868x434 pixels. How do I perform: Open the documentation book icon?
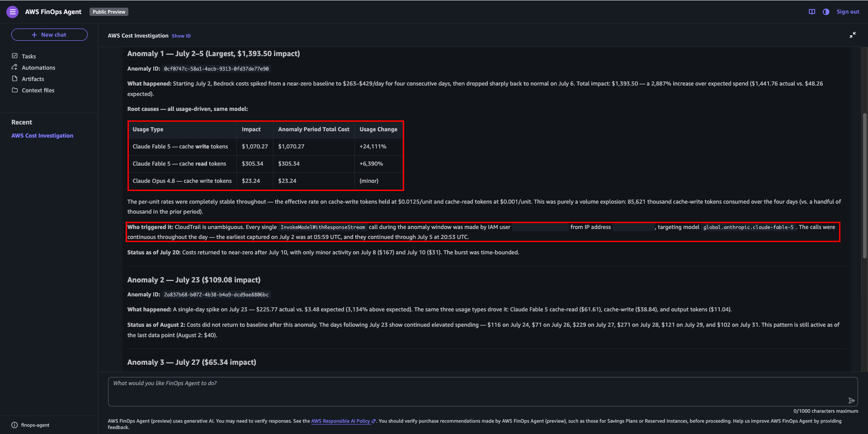(812, 12)
